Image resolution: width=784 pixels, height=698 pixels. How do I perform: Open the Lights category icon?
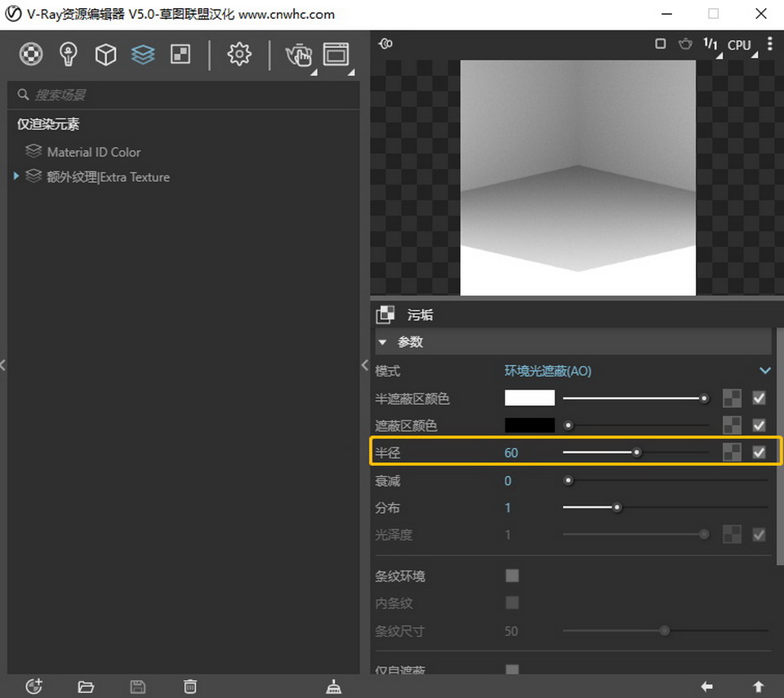(69, 55)
